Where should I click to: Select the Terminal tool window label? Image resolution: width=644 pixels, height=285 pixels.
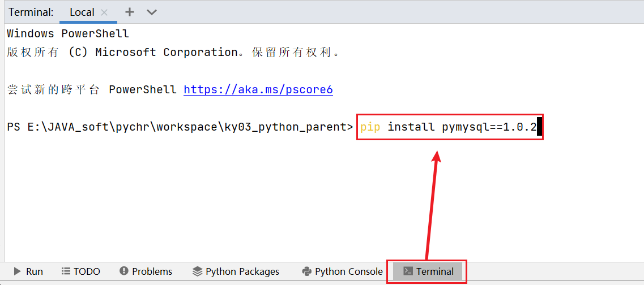pos(435,271)
